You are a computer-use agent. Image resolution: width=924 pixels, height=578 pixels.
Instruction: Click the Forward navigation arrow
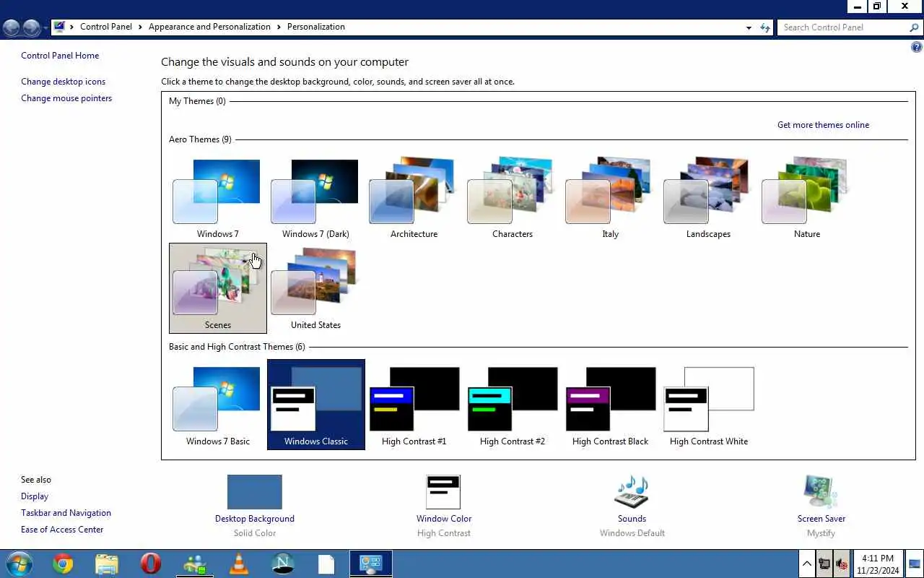pyautogui.click(x=31, y=27)
